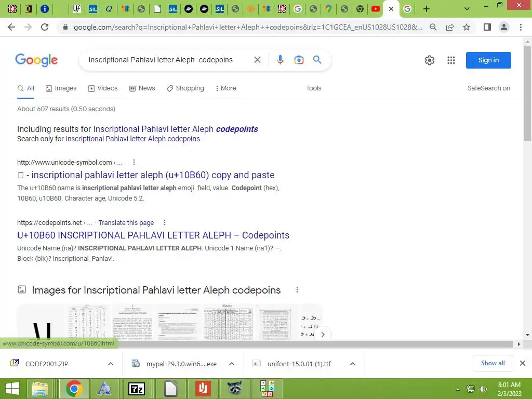Switch to Images results
The image size is (532, 399).
pos(61,88)
